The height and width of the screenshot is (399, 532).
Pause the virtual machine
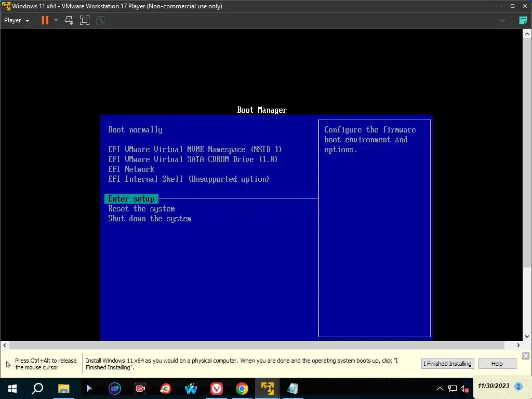(45, 20)
